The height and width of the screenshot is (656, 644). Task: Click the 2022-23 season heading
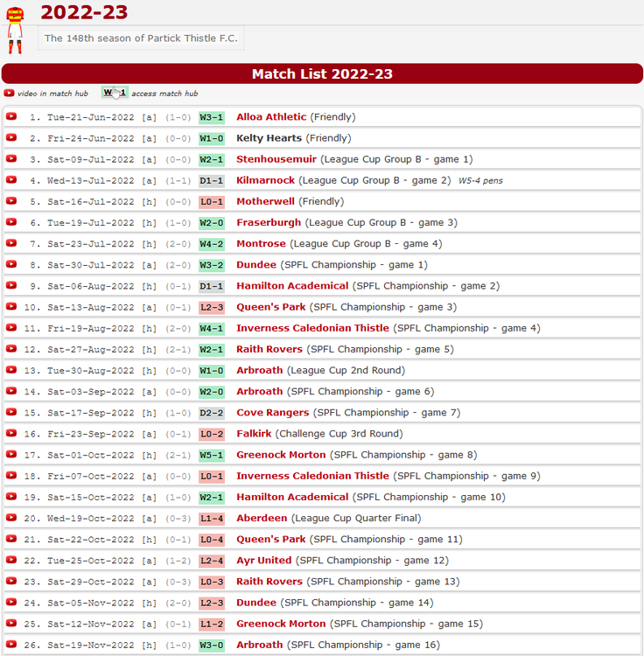(x=84, y=11)
